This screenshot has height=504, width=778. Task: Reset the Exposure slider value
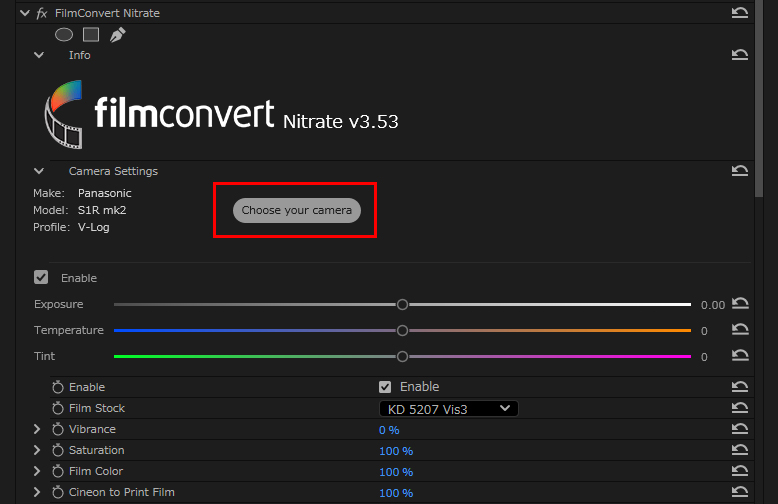pyautogui.click(x=740, y=303)
